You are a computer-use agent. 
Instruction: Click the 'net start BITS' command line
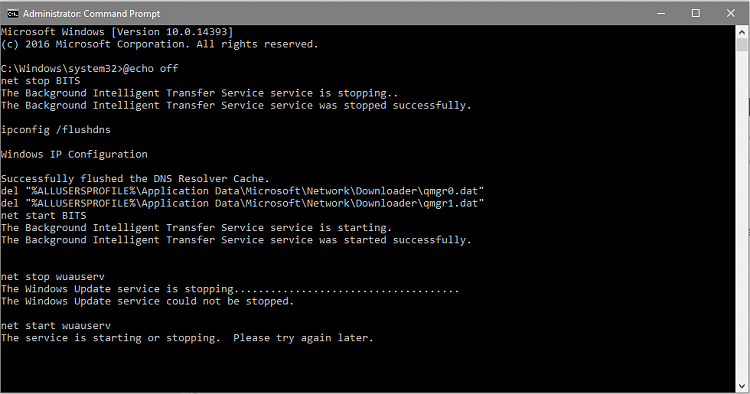44,216
